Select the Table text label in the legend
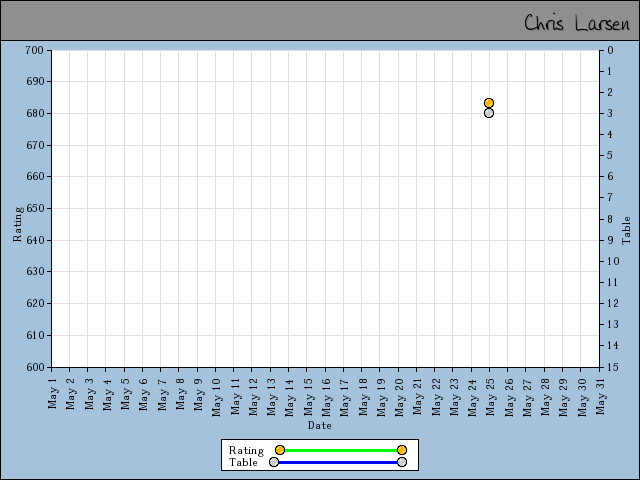Image resolution: width=640 pixels, height=480 pixels. point(243,462)
